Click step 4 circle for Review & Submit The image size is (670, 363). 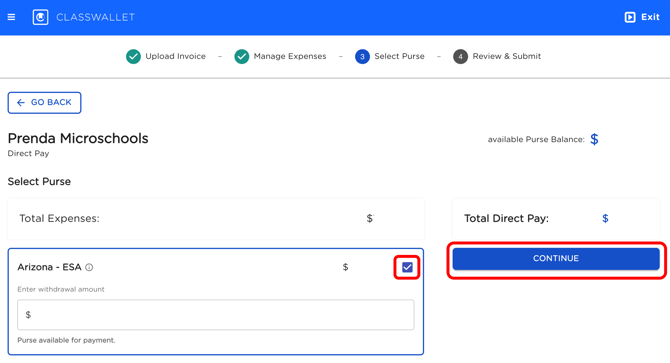pos(460,56)
